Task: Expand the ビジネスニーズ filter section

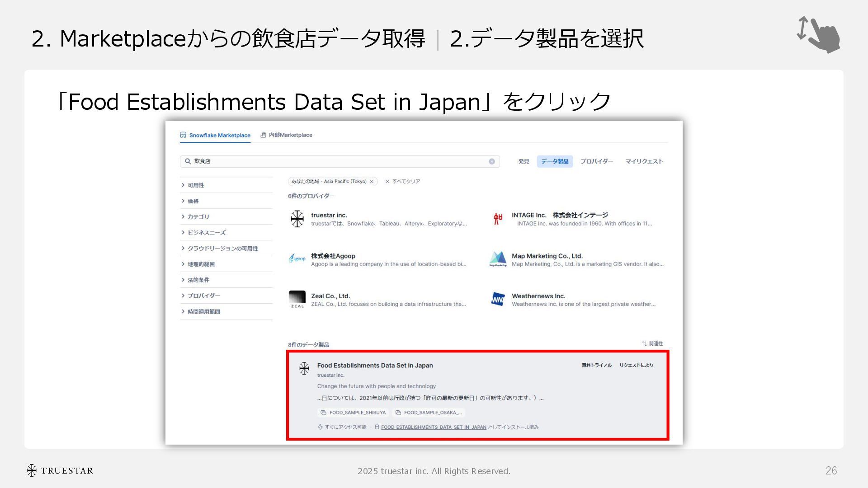Action: coord(206,233)
